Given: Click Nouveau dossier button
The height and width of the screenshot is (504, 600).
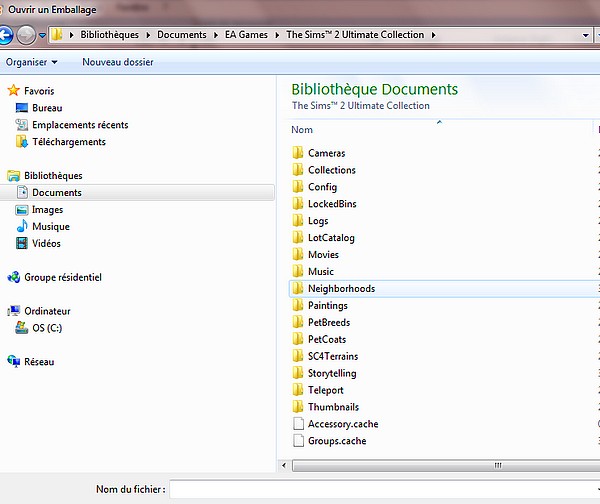Looking at the screenshot, I should click(117, 62).
